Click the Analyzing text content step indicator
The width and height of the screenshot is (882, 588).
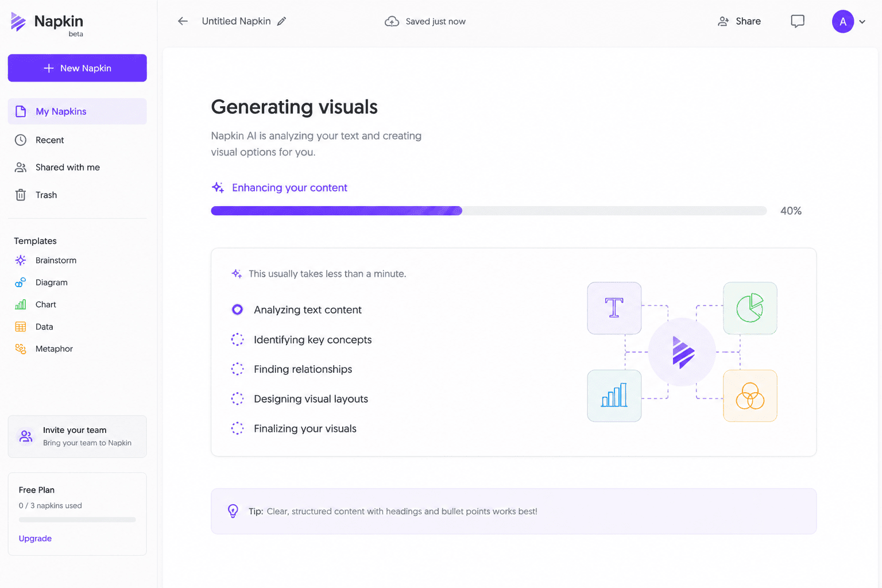tap(237, 310)
